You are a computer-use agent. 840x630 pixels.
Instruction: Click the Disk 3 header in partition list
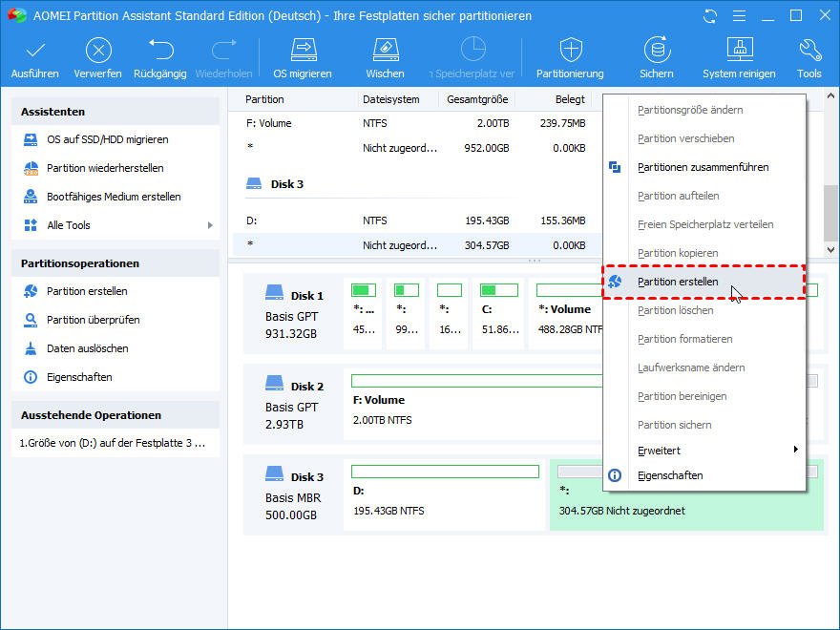coord(287,184)
